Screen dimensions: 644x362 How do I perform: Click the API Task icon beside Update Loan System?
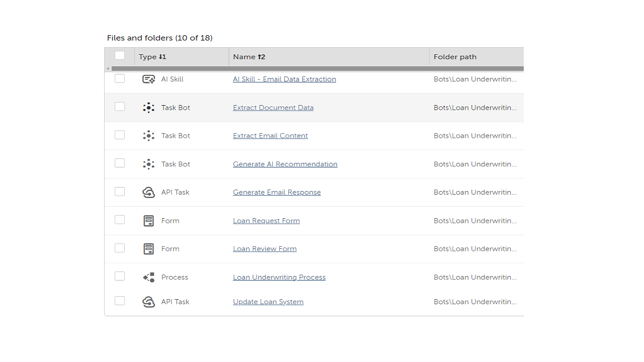point(148,302)
